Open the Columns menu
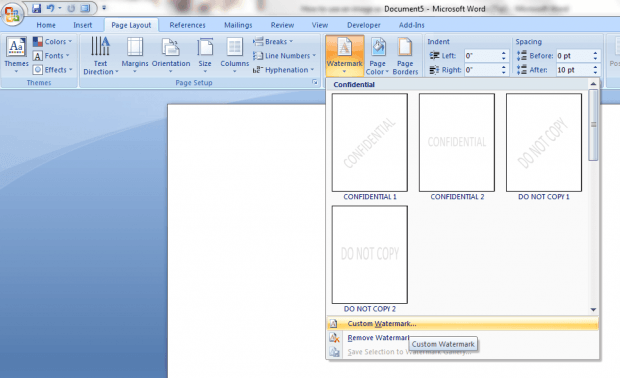Screen dimensions: 620x378 [234, 55]
